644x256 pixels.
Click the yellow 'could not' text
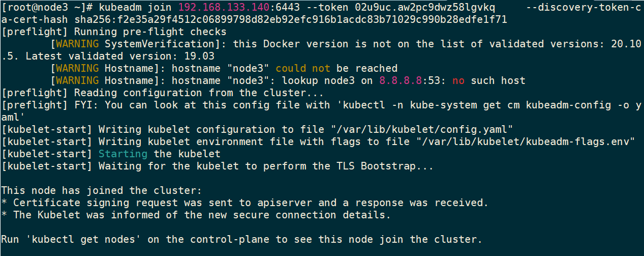pos(302,68)
